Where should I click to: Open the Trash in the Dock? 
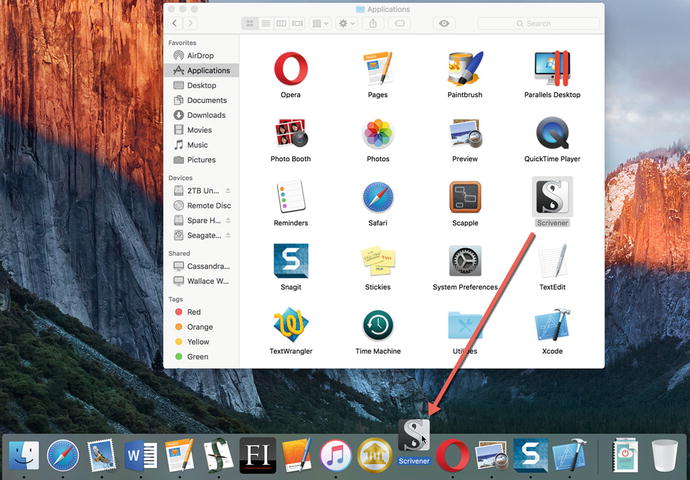[x=664, y=456]
